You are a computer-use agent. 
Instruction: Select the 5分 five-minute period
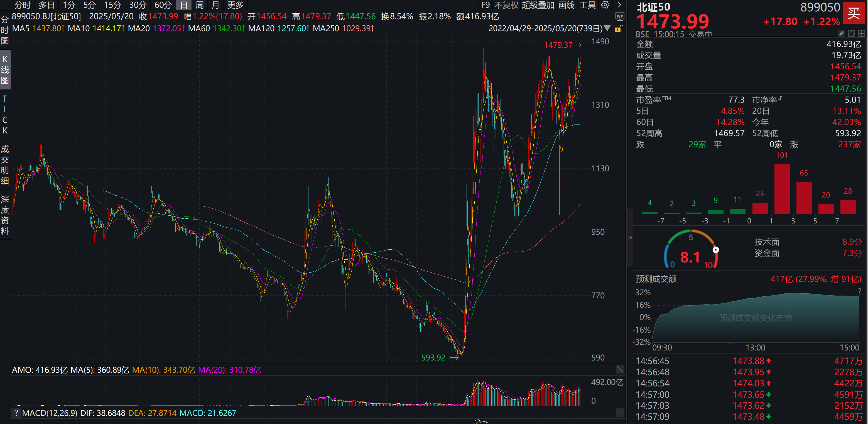pyautogui.click(x=90, y=5)
